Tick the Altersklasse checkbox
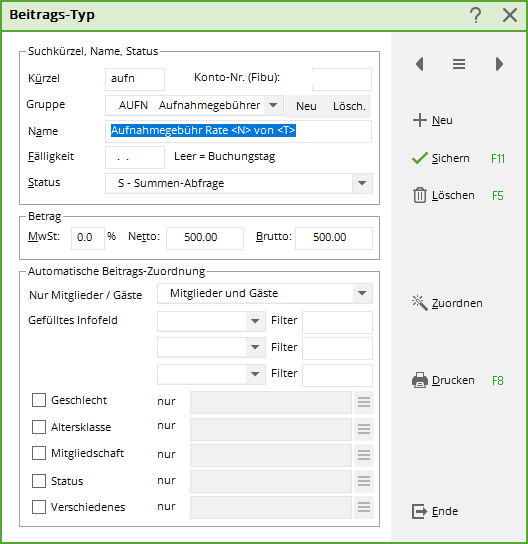Image resolution: width=528 pixels, height=544 pixels. [39, 427]
